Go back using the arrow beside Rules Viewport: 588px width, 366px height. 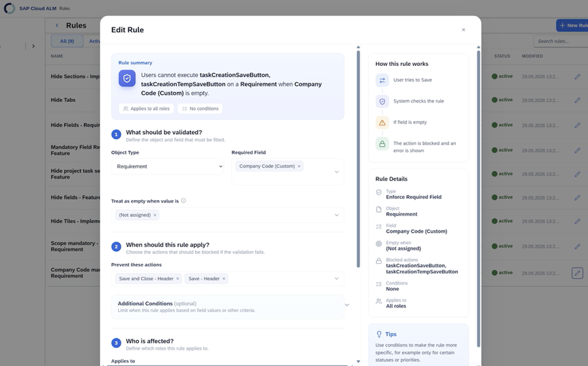[x=57, y=25]
